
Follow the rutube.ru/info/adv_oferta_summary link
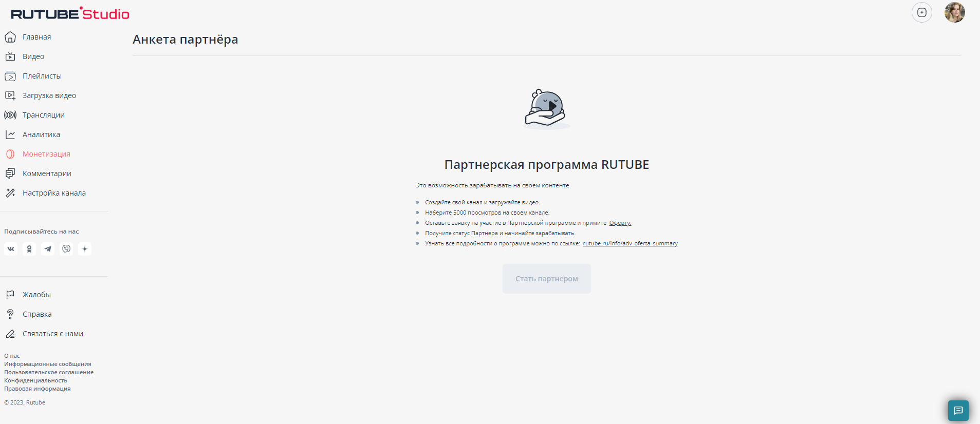click(x=631, y=243)
